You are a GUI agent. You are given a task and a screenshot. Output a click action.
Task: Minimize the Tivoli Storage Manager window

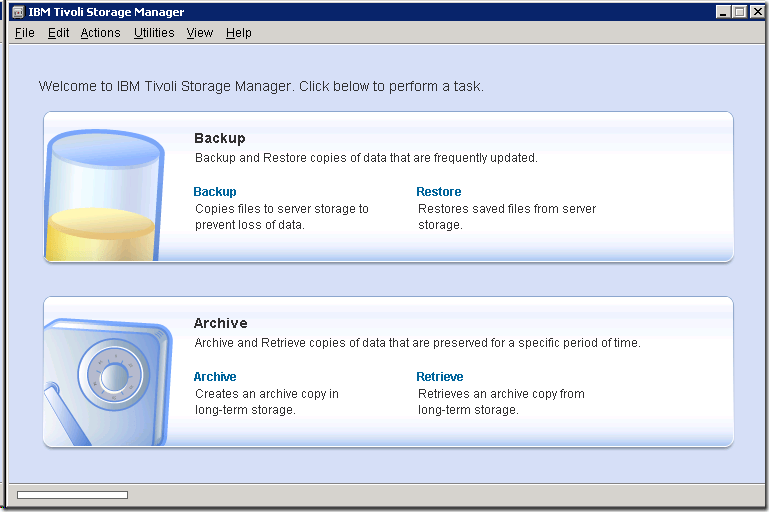click(723, 12)
